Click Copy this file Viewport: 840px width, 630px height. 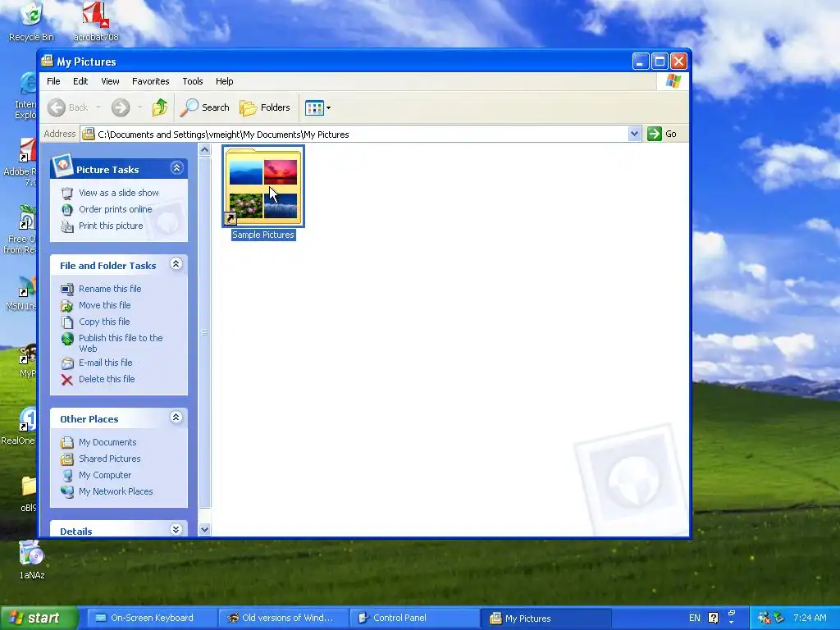[104, 322]
